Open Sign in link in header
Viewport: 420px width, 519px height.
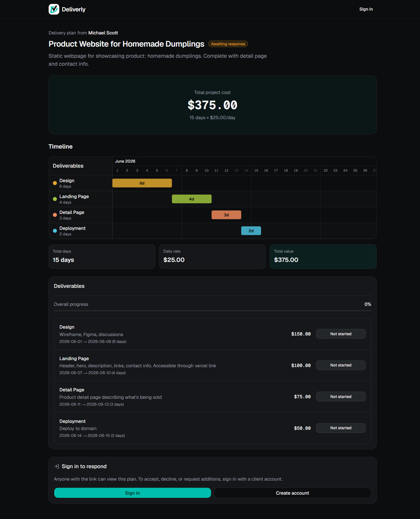(x=366, y=9)
